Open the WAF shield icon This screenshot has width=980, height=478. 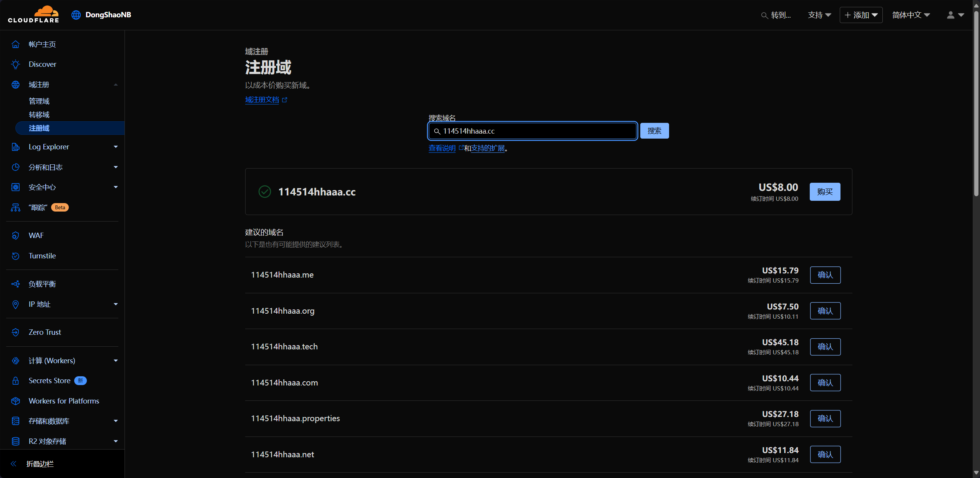pos(15,235)
